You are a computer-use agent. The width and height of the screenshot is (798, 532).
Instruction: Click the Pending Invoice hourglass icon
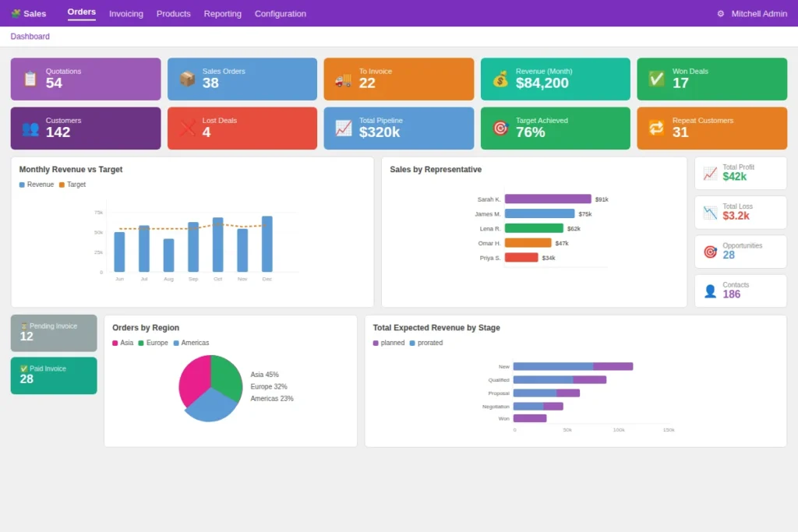(x=24, y=326)
